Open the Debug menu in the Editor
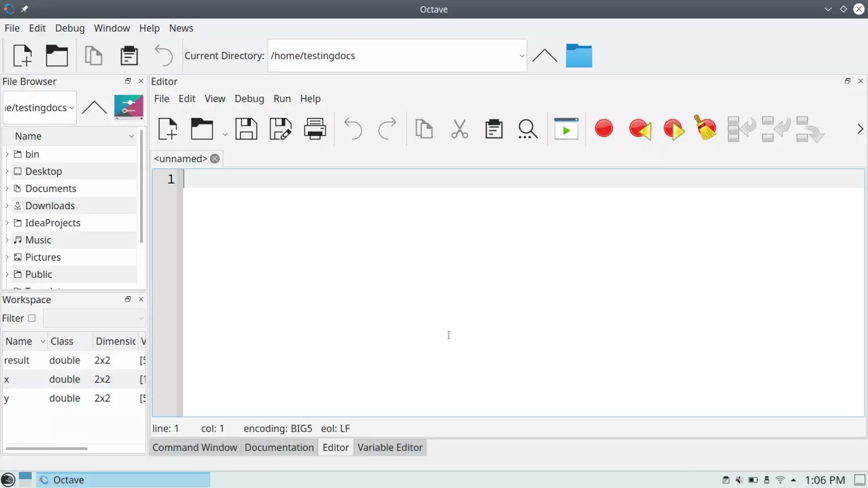Screen dimensions: 868x488 [x=249, y=99]
